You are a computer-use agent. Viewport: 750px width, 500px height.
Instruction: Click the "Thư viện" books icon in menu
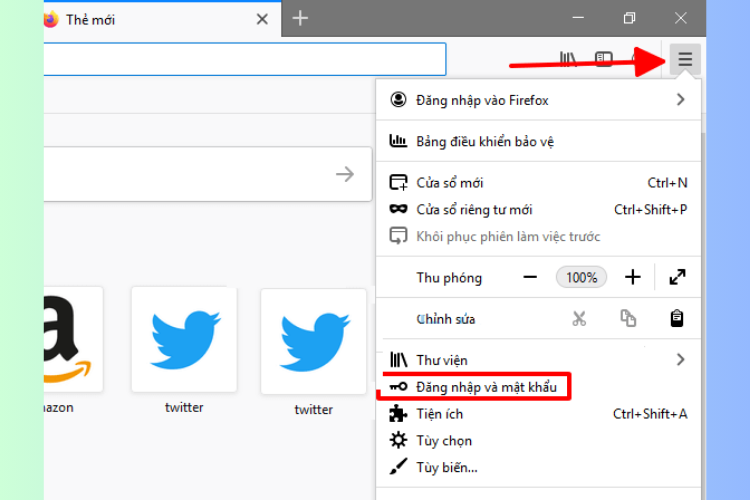(398, 360)
